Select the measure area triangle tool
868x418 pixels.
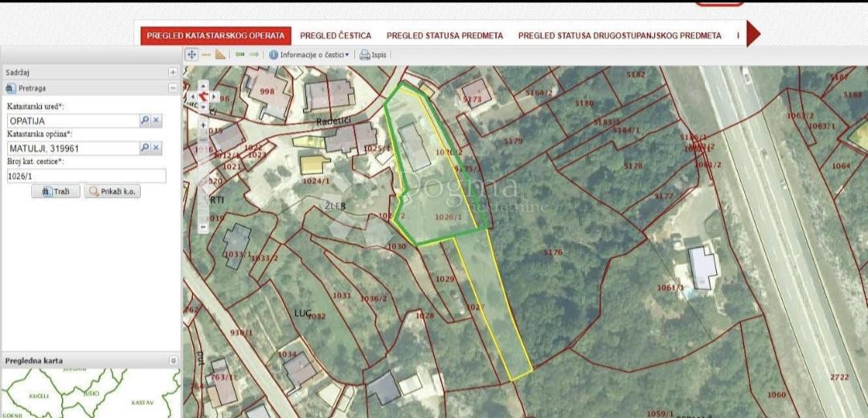220,54
